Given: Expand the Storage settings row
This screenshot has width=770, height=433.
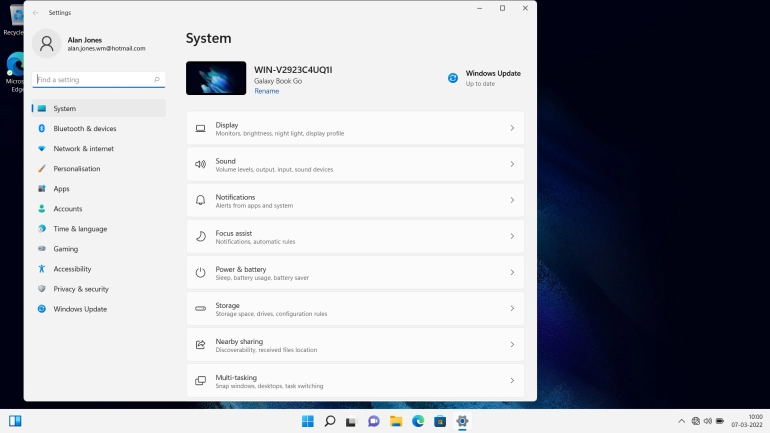Looking at the screenshot, I should (355, 308).
